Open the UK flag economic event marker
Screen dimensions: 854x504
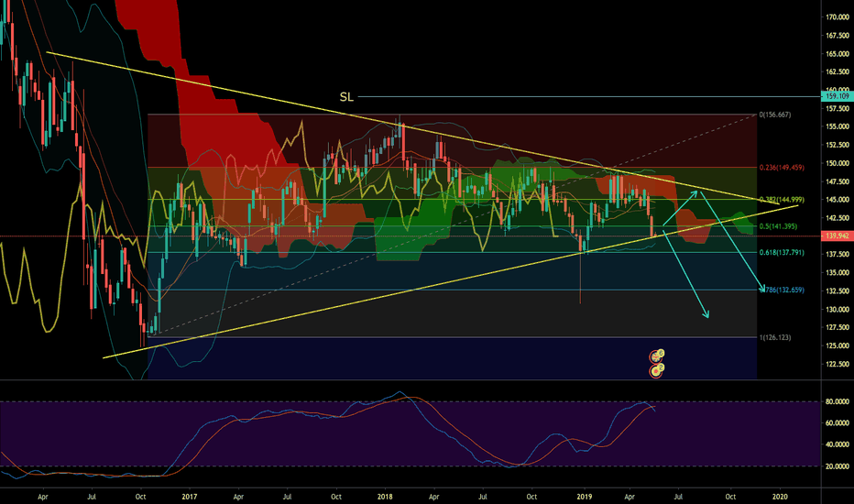(656, 357)
